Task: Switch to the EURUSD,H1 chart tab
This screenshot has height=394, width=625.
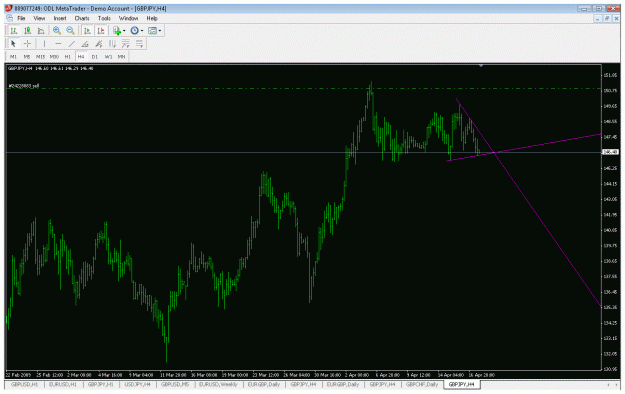Action: tap(63, 384)
